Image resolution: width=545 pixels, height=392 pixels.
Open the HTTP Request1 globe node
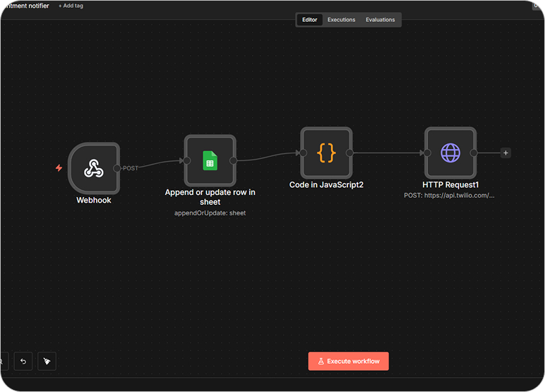point(450,153)
